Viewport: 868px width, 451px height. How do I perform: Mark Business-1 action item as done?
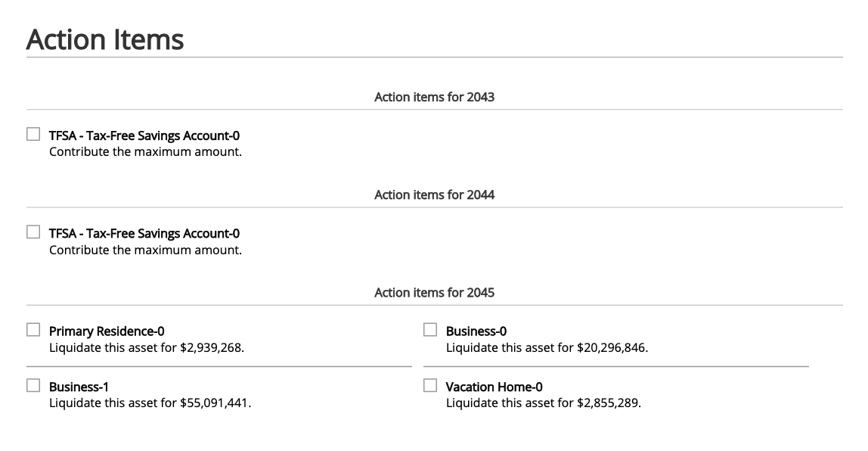pos(33,385)
